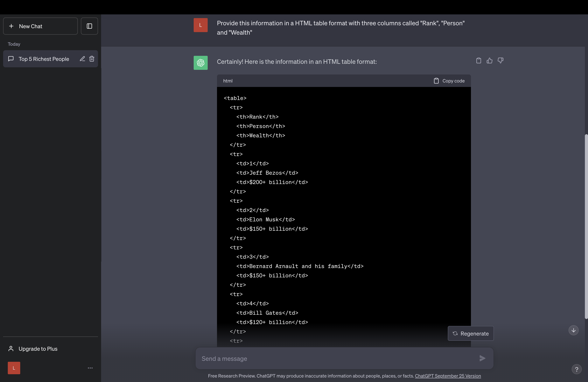Click the line "<td>Elon Musk</td>"
Screen dimensions: 588x382
click(266, 219)
